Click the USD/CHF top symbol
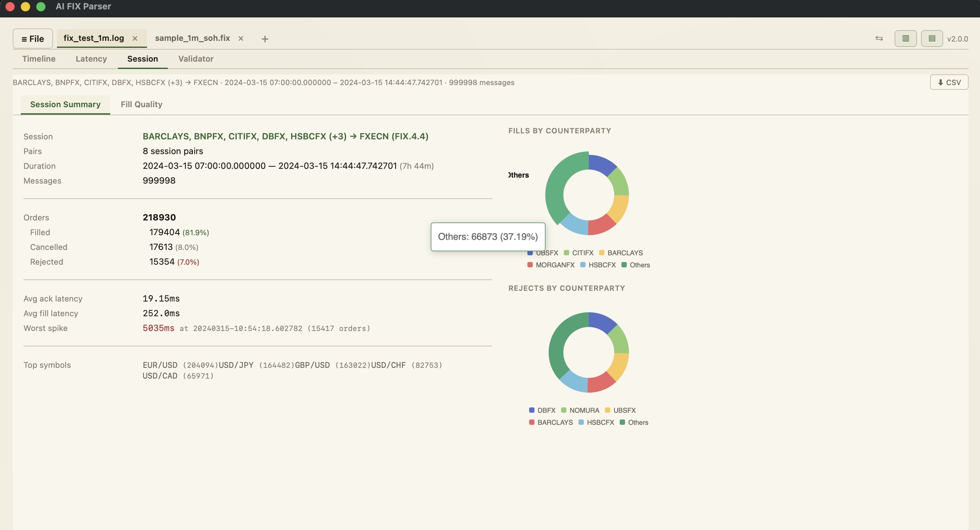 [x=389, y=365]
